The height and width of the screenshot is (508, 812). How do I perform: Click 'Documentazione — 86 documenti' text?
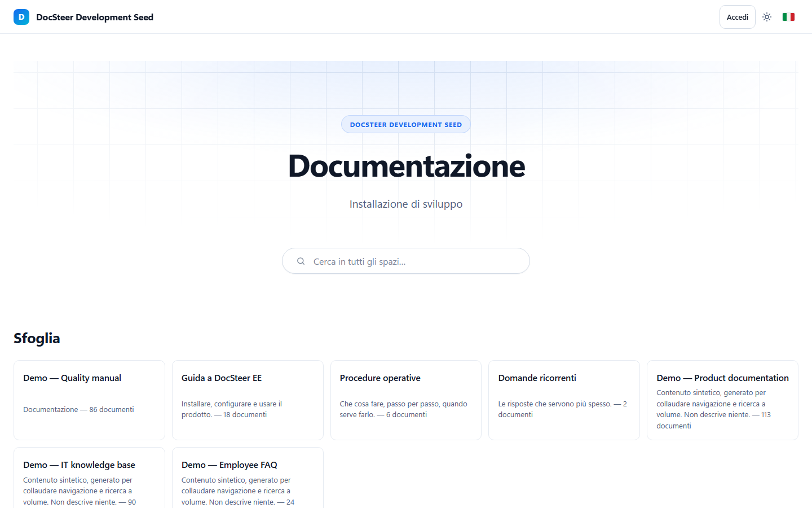click(x=78, y=409)
